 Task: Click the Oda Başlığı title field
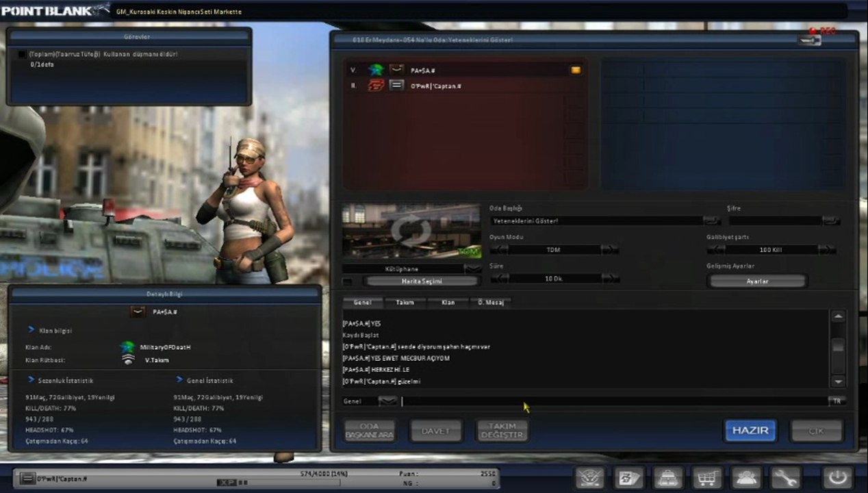click(597, 220)
